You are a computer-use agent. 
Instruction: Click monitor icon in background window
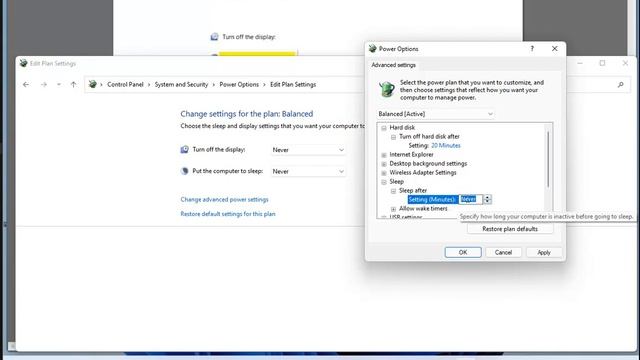[x=214, y=37]
